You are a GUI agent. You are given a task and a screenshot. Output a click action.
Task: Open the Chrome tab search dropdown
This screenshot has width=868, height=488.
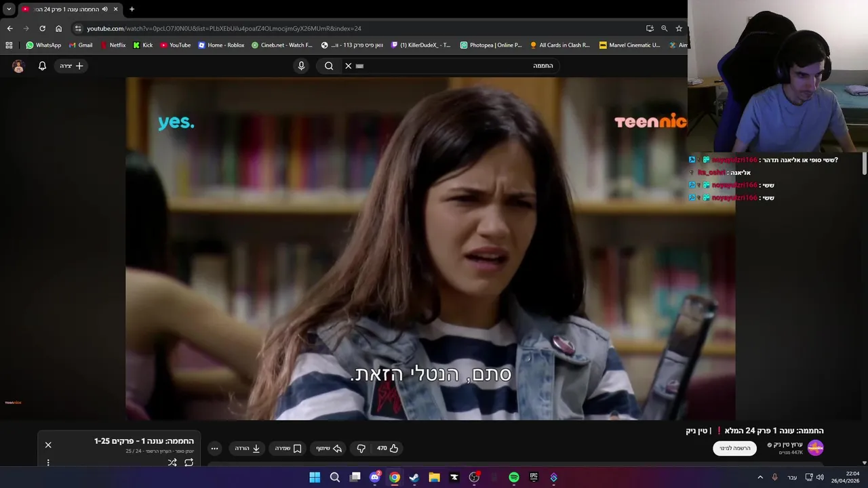(x=9, y=9)
